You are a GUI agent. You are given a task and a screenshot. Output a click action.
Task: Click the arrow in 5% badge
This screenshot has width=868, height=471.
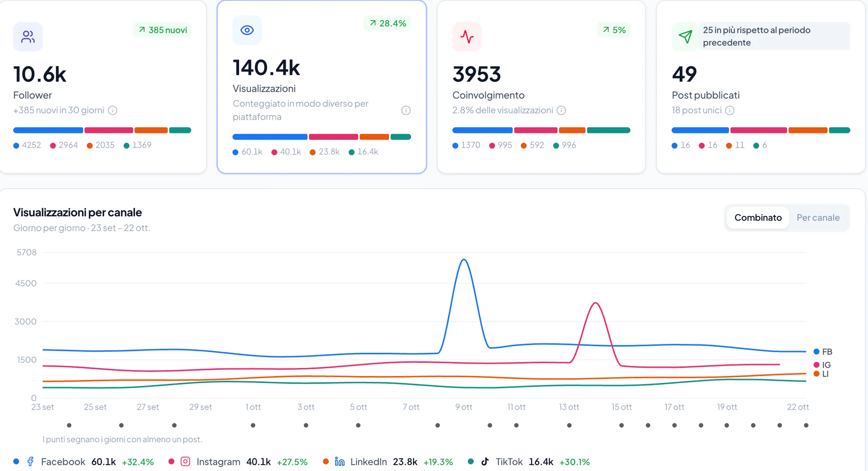[606, 30]
